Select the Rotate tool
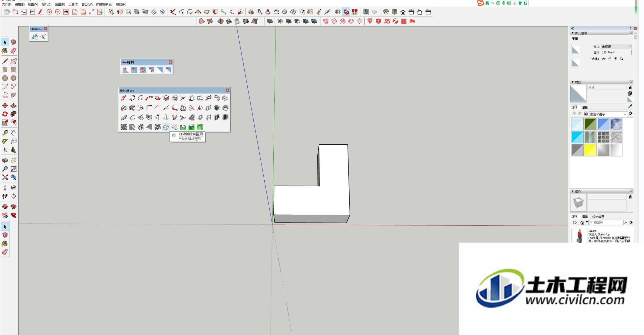The width and height of the screenshot is (644, 335). [5, 114]
